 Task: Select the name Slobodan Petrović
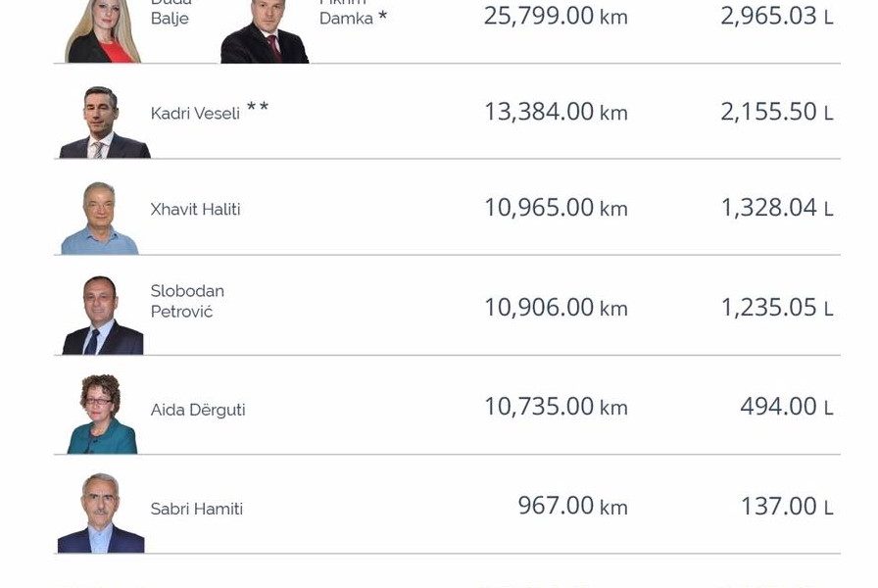click(x=187, y=301)
